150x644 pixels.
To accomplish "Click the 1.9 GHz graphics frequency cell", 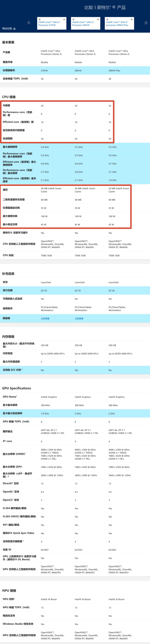I will pos(45,414).
